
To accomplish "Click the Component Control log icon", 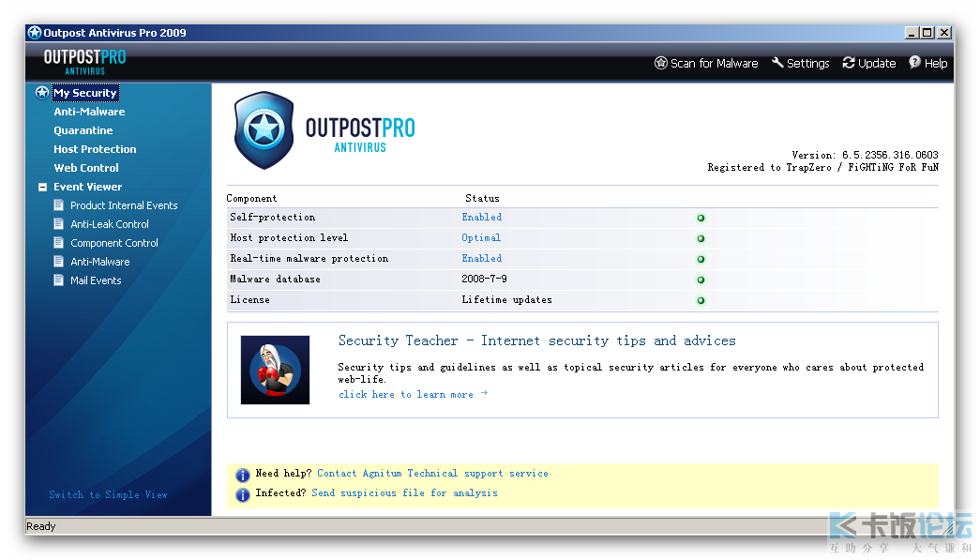I will 60,243.
